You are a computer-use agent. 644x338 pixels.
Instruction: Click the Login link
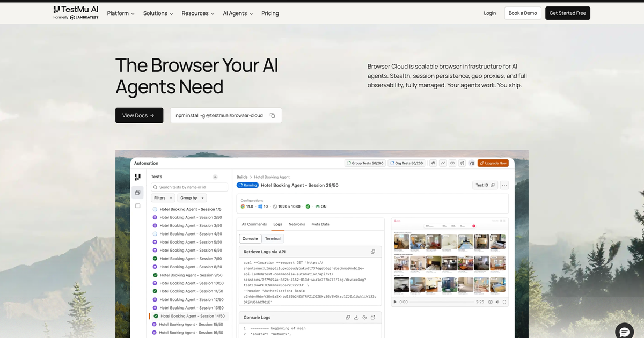point(490,13)
